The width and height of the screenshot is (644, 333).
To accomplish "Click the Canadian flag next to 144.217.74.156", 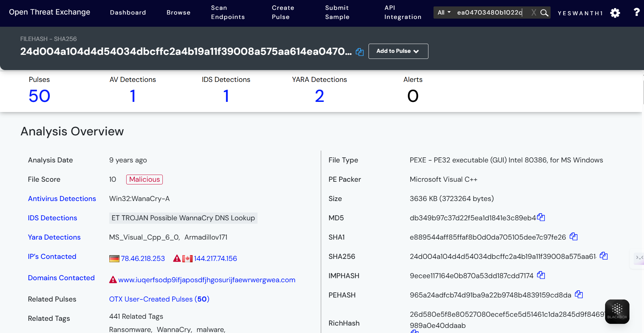I will pos(187,259).
